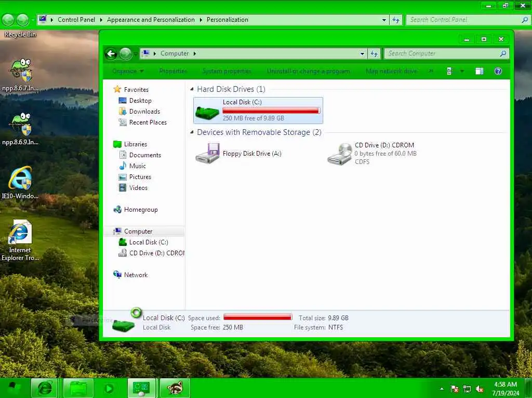Image resolution: width=532 pixels, height=398 pixels.
Task: Click the Space used bar in the details pane
Action: tap(258, 317)
